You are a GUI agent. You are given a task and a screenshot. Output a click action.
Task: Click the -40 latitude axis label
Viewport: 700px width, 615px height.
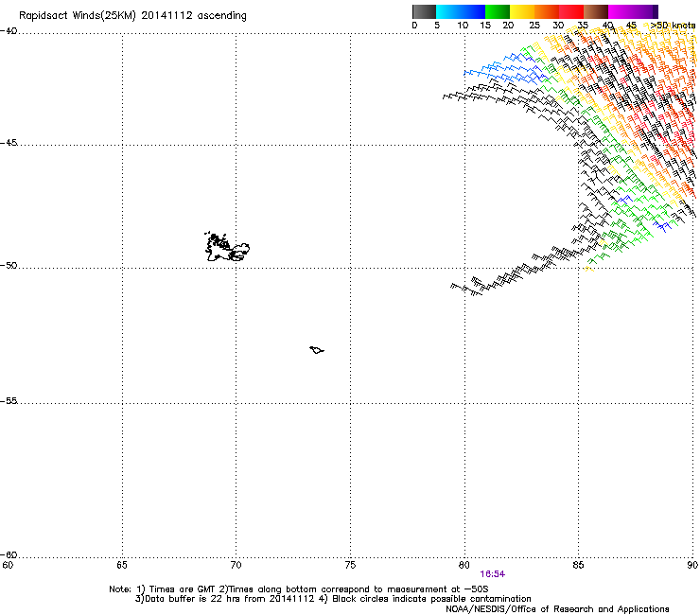point(9,31)
